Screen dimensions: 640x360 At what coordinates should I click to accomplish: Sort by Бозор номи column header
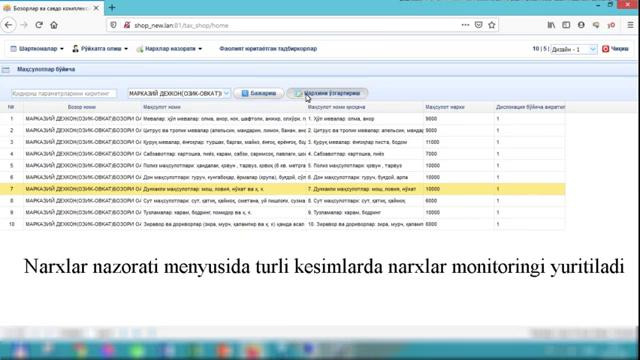(x=82, y=107)
